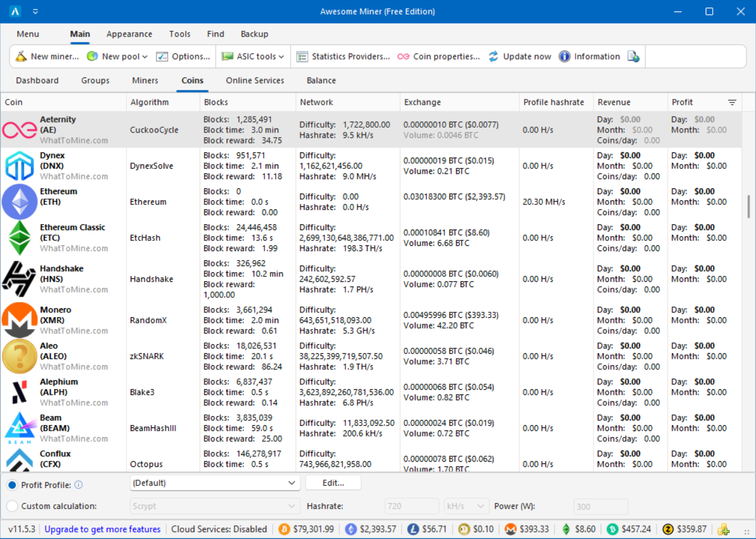The height and width of the screenshot is (539, 756).
Task: Open the Information toolbar item
Action: (x=589, y=56)
